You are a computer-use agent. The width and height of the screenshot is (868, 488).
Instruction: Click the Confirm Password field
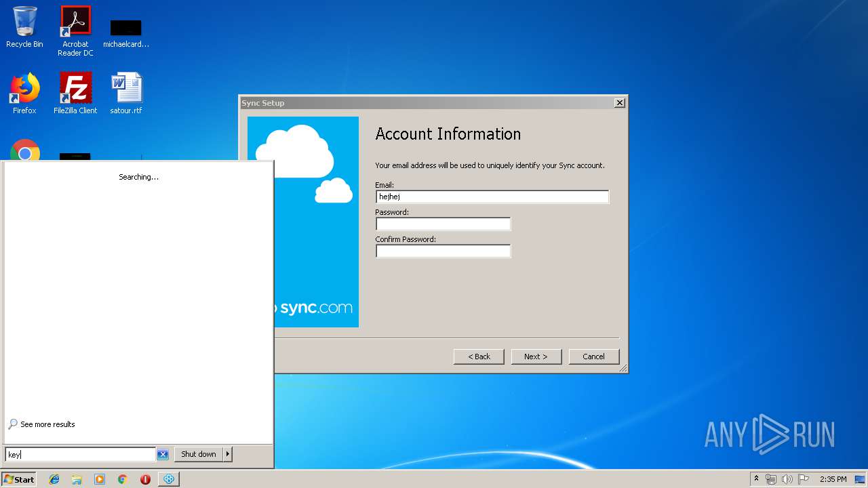443,251
